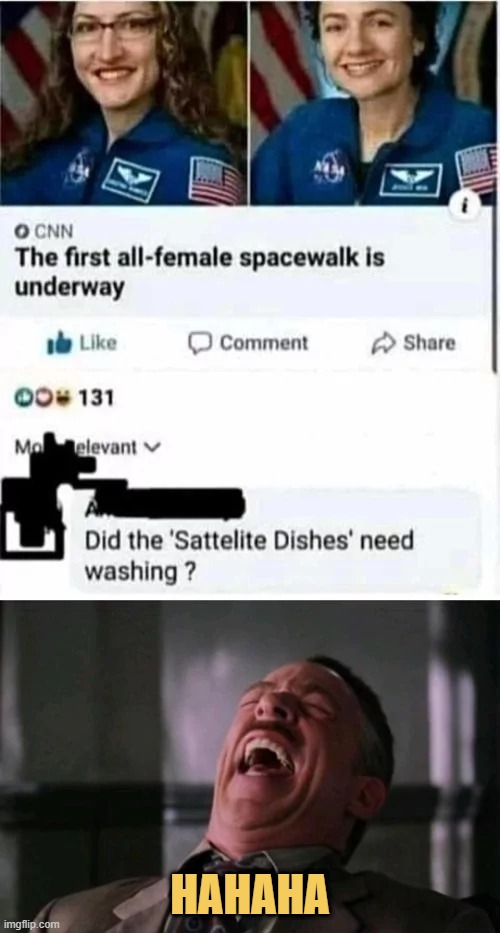Click the speech bubble Comment icon
The image size is (500, 933).
[200, 343]
